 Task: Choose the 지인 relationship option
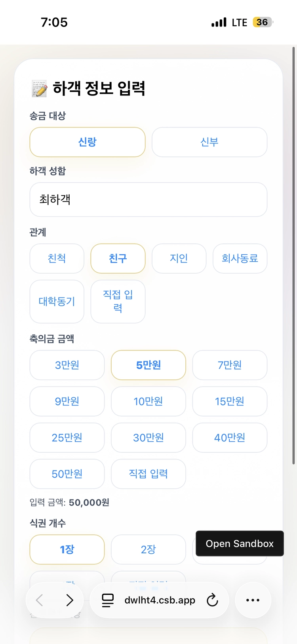[x=179, y=259]
